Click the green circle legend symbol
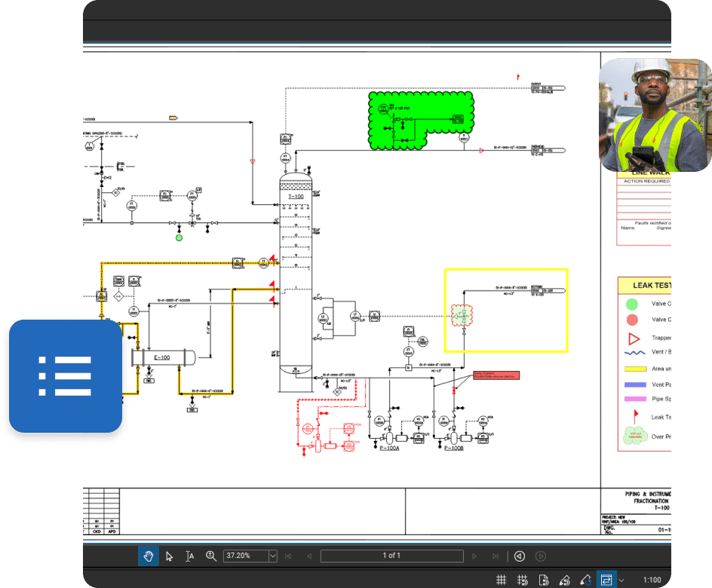712x588 pixels. click(631, 304)
